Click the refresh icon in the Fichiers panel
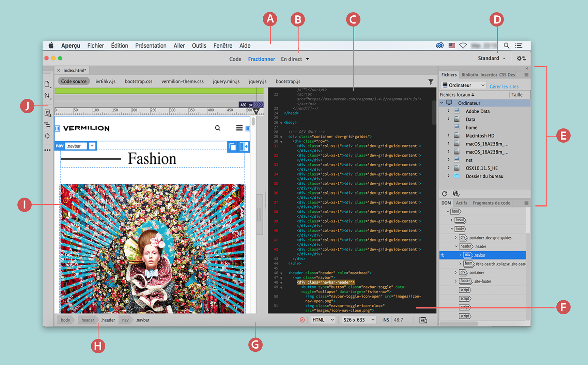The image size is (588, 365). point(445,193)
